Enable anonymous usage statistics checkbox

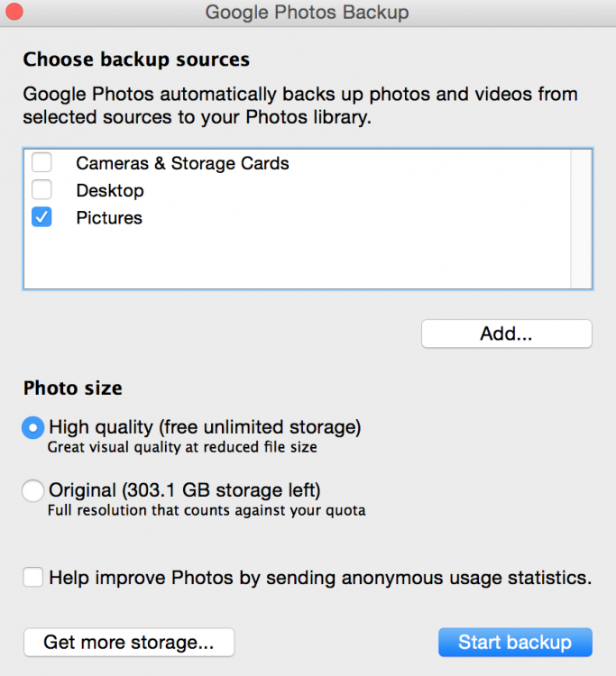click(33, 578)
